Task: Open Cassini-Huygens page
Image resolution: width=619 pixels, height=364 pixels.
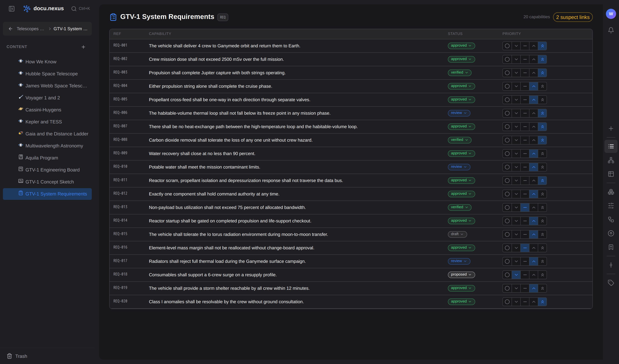Action: [x=47, y=110]
